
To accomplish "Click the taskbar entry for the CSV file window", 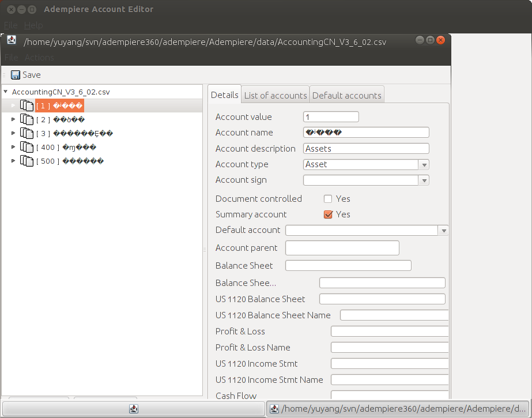I will (398, 409).
